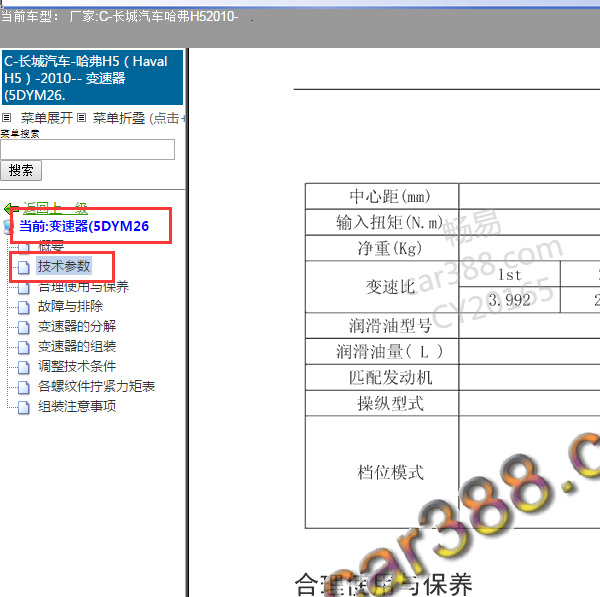
Task: Open the 技术参数 tree item
Action: [64, 266]
